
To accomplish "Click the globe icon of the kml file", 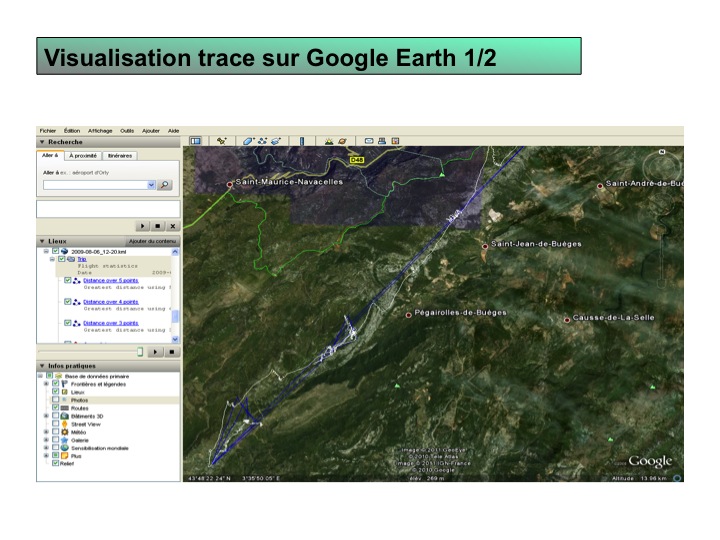I will coord(65,251).
